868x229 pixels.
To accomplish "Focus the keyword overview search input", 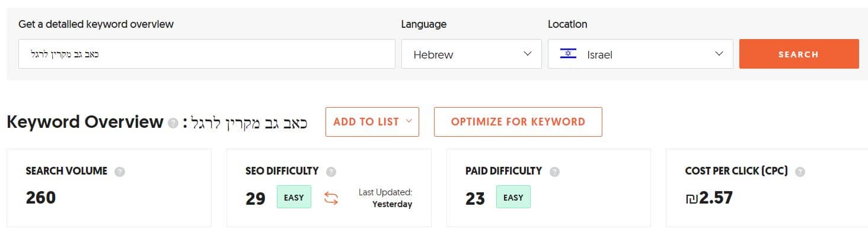I will [x=207, y=54].
